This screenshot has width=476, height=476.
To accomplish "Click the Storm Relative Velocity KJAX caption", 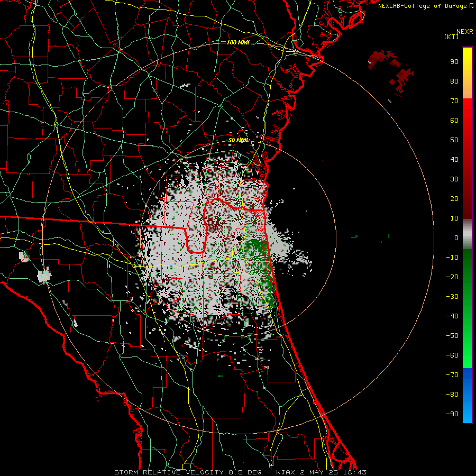I will [x=241, y=472].
